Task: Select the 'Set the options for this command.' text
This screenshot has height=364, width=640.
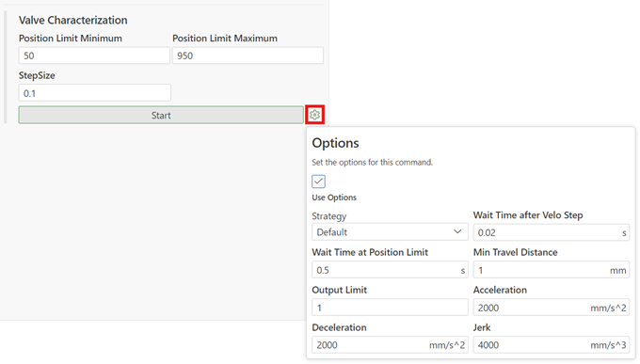Action: [373, 163]
